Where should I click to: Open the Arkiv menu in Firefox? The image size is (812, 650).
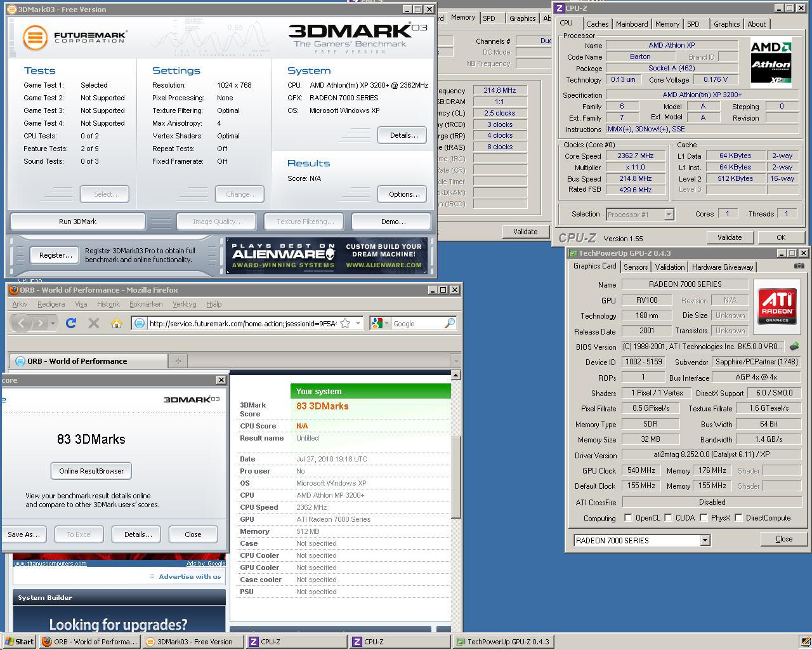click(20, 304)
